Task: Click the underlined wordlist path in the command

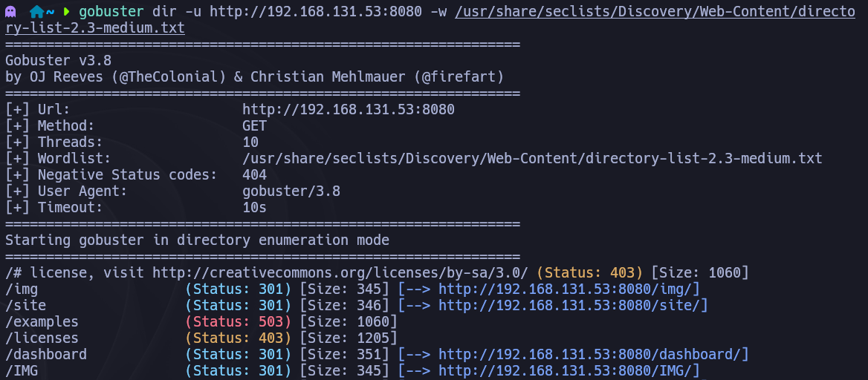Action: click(x=655, y=12)
